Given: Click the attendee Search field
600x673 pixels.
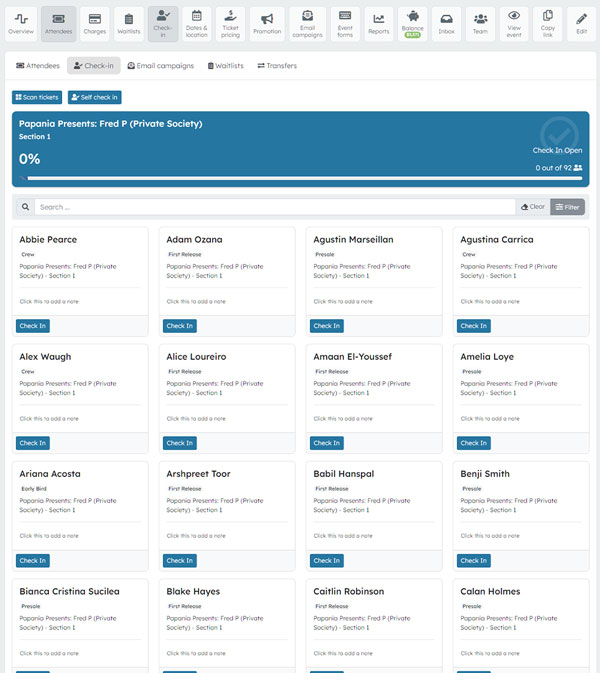Looking at the screenshot, I should point(275,207).
